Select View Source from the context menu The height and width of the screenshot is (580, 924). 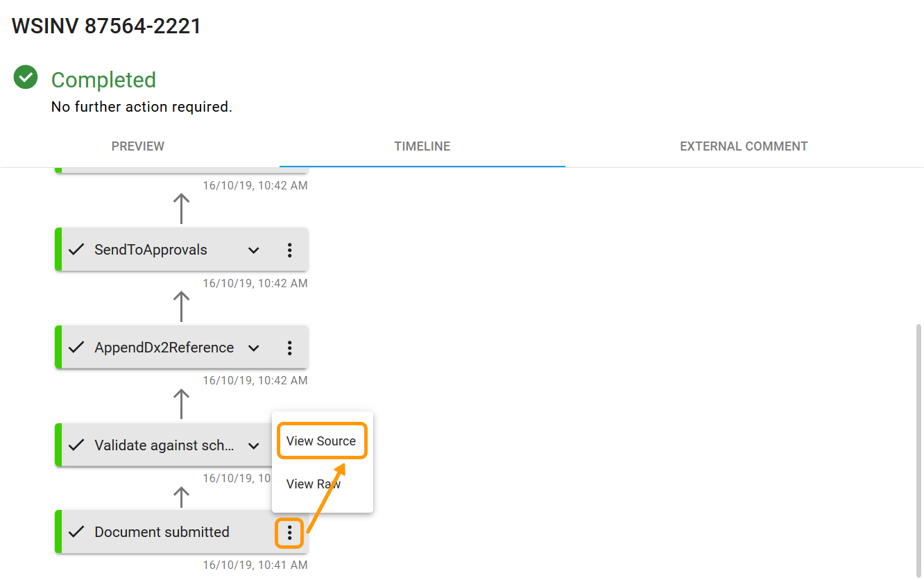coord(322,440)
